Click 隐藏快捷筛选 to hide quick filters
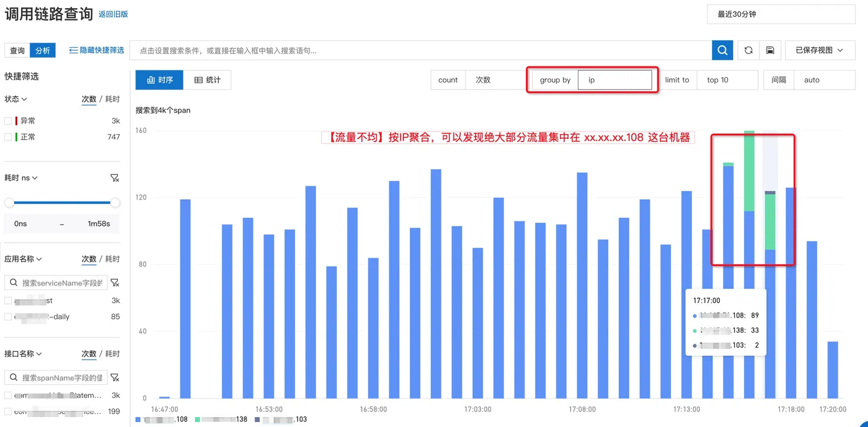Viewport: 868px width, 427px height. coord(96,50)
